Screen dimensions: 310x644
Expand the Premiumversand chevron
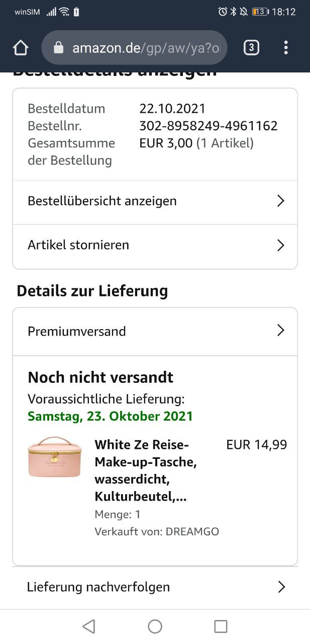[281, 331]
